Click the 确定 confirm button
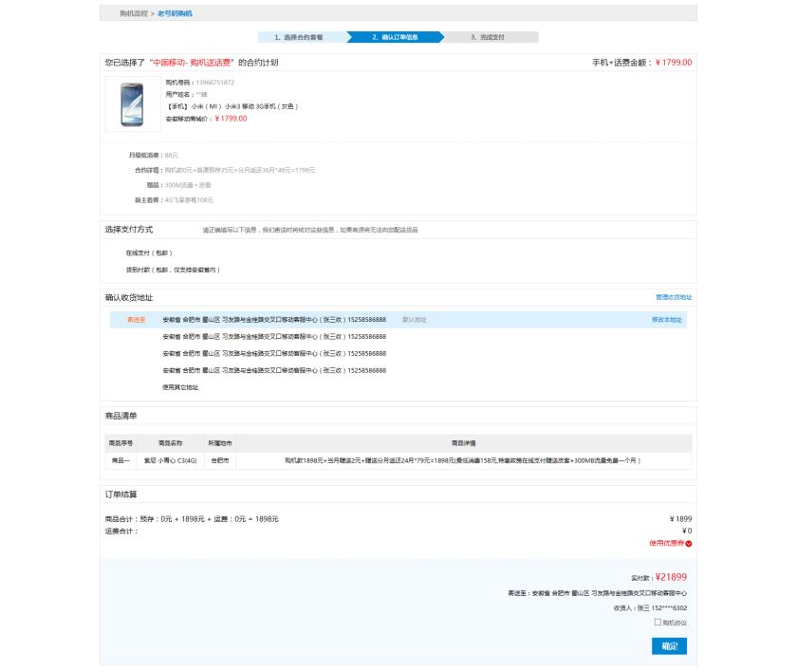This screenshot has height=672, width=797. point(670,646)
